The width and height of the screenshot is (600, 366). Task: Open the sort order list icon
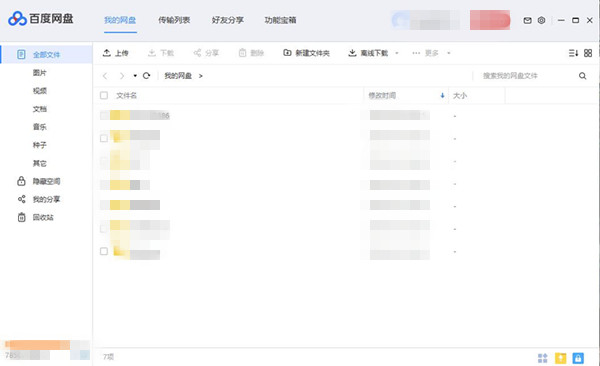tap(573, 53)
